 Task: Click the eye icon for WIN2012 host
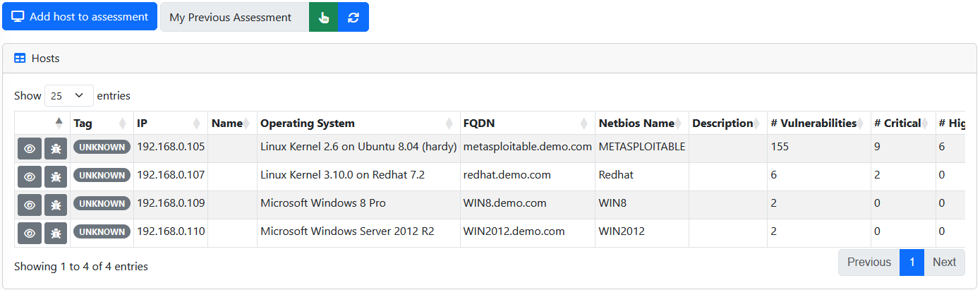(30, 233)
